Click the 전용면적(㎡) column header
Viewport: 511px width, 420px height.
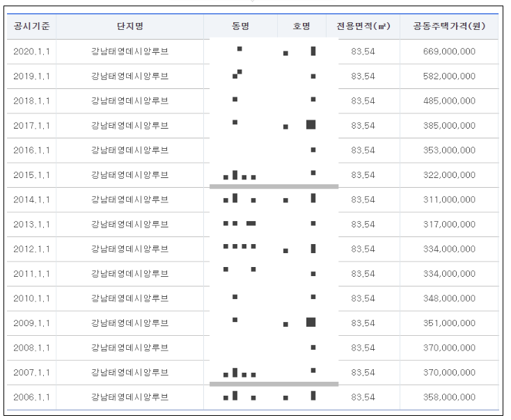tap(363, 26)
